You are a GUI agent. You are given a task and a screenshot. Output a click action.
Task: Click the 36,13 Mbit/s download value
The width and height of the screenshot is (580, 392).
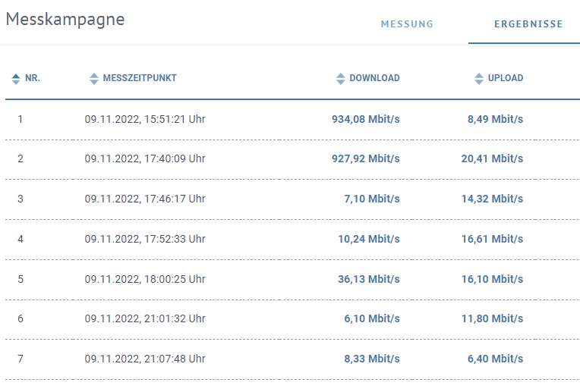[368, 279]
